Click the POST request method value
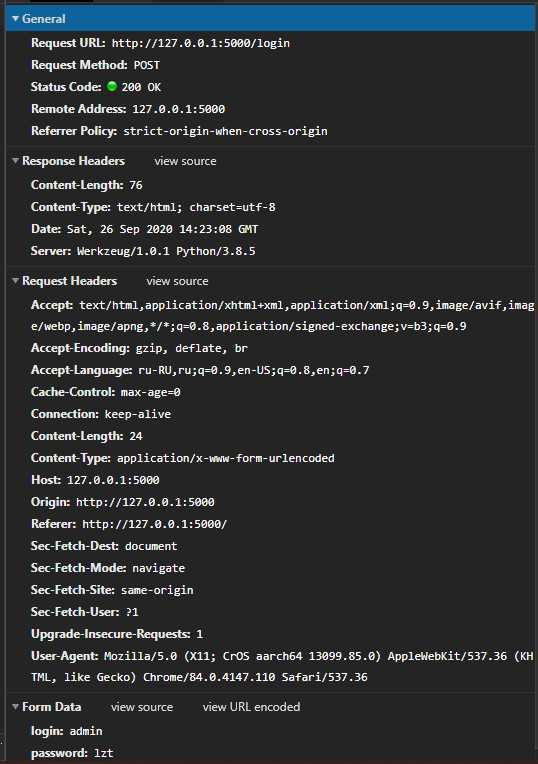Screen dimensions: 538x764 [147, 65]
